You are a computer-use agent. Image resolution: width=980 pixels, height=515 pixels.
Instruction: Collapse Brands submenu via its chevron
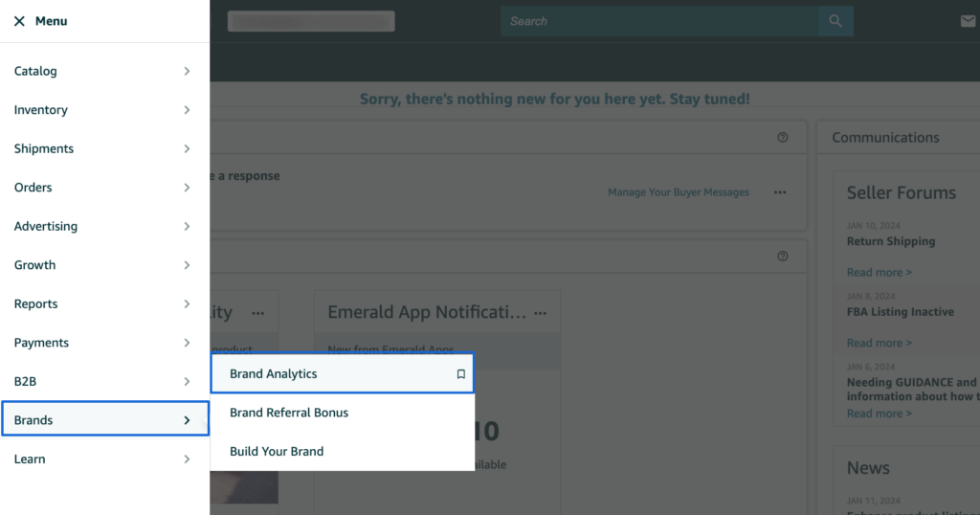point(187,420)
